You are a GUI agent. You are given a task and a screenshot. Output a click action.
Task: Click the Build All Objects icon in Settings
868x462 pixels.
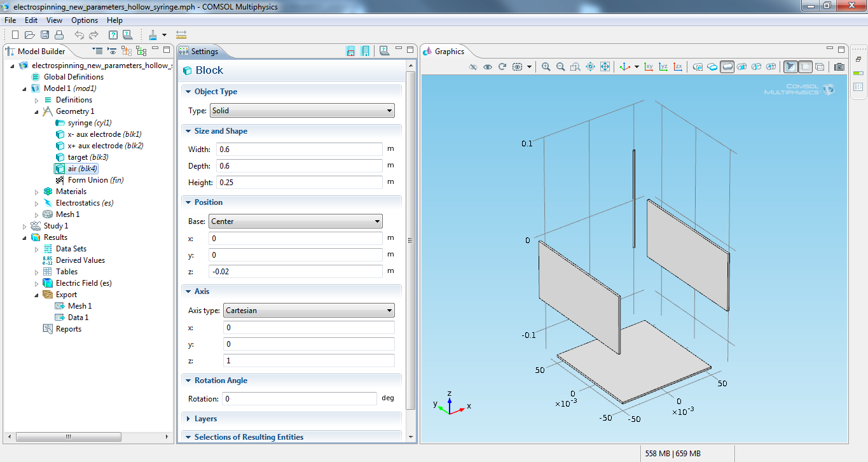point(365,52)
